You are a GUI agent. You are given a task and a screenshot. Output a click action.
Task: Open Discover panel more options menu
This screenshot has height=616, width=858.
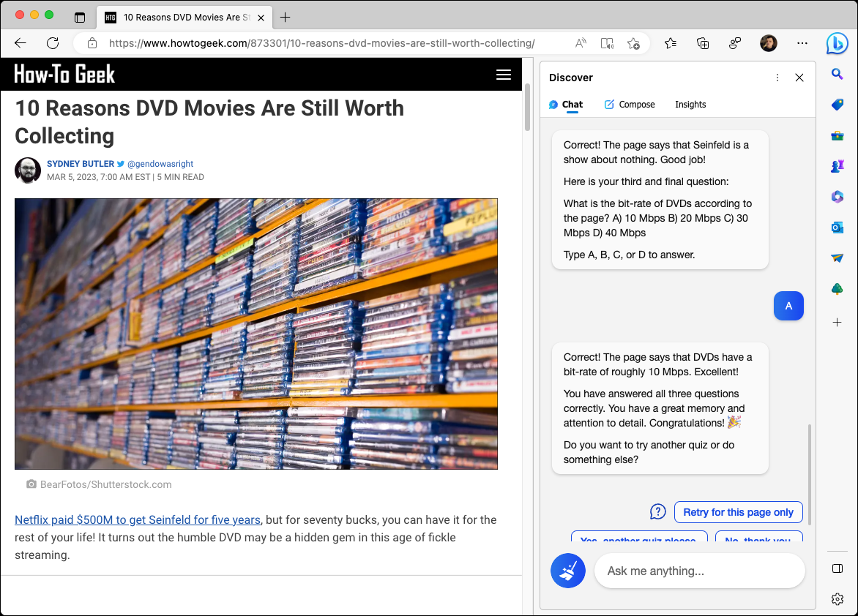point(777,78)
